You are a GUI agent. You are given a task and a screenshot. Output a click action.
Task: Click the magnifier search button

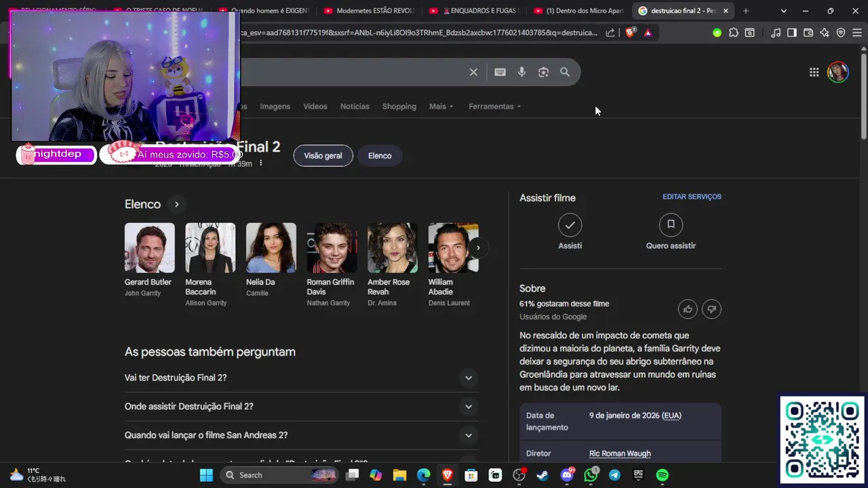click(565, 72)
